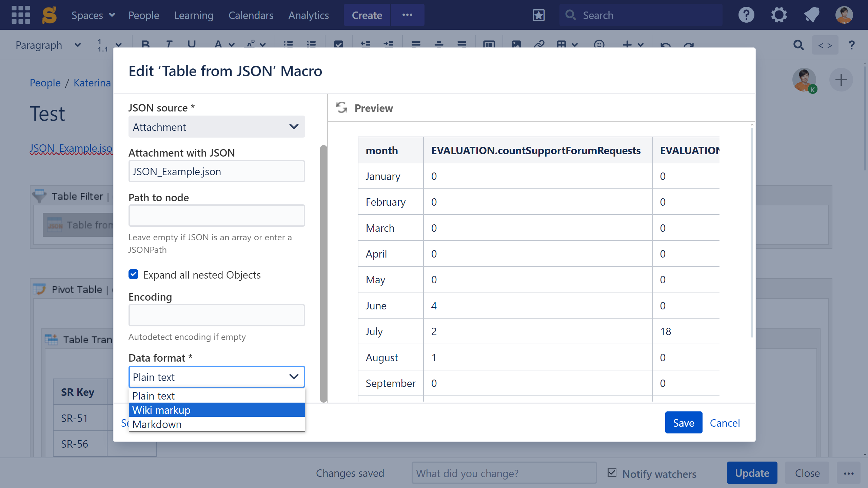
Task: Open the settings gear icon
Action: (x=779, y=15)
